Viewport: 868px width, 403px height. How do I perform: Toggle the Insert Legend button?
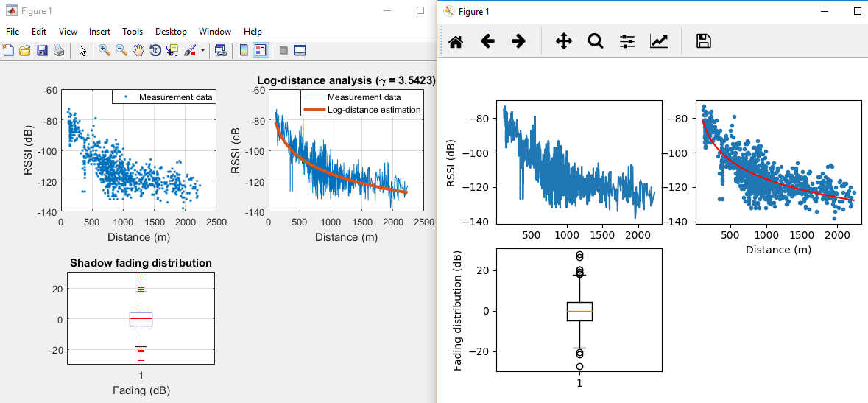[261, 50]
